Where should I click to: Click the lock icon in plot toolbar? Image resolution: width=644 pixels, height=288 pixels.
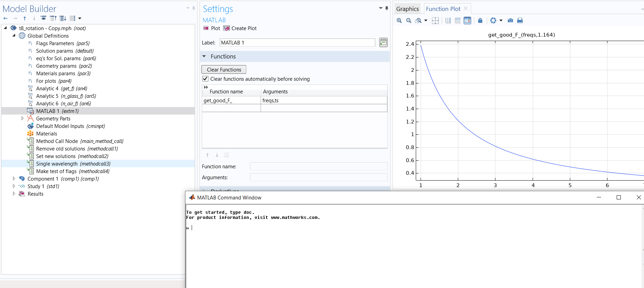(x=480, y=21)
